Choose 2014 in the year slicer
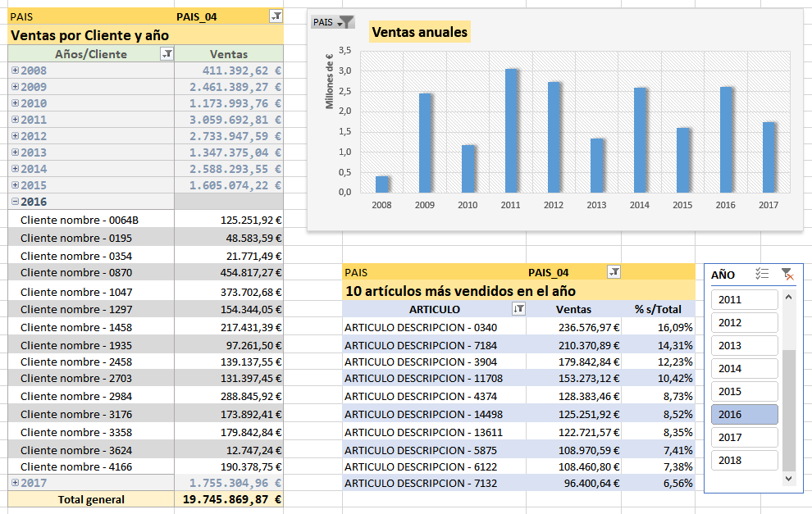812x514 pixels. click(744, 368)
